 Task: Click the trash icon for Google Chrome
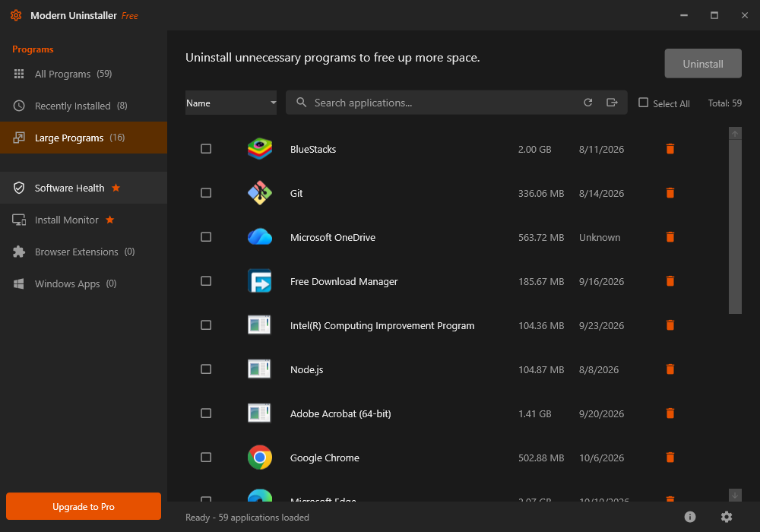670,458
